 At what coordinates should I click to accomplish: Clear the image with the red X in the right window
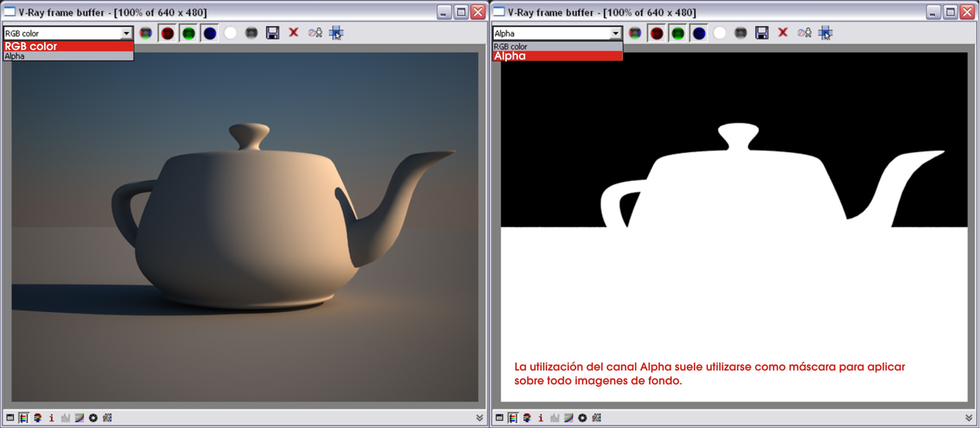[783, 33]
